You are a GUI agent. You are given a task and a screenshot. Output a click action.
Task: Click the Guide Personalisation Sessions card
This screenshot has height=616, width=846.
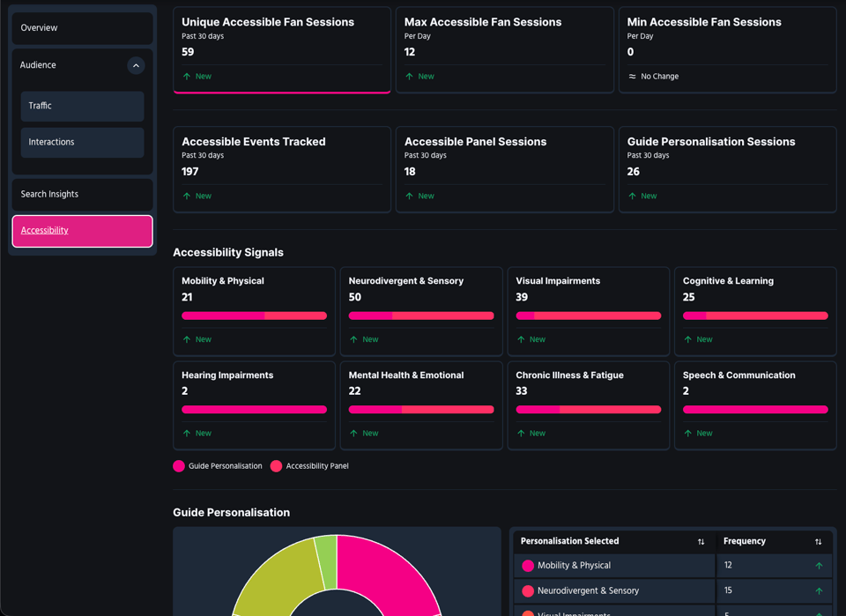(727, 169)
